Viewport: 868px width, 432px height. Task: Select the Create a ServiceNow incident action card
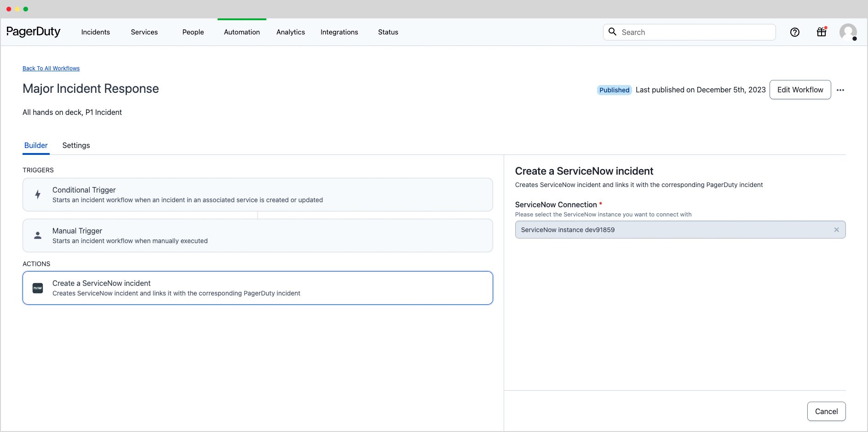pos(258,288)
